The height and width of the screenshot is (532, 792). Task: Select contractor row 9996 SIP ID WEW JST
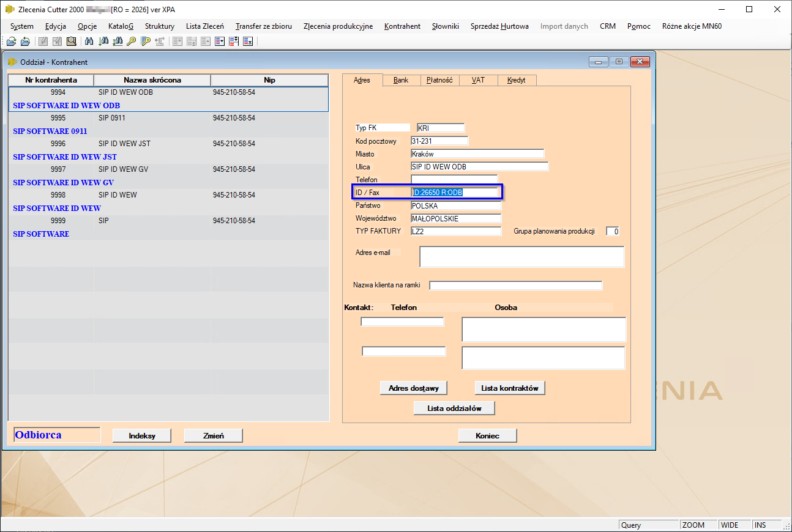coord(168,150)
